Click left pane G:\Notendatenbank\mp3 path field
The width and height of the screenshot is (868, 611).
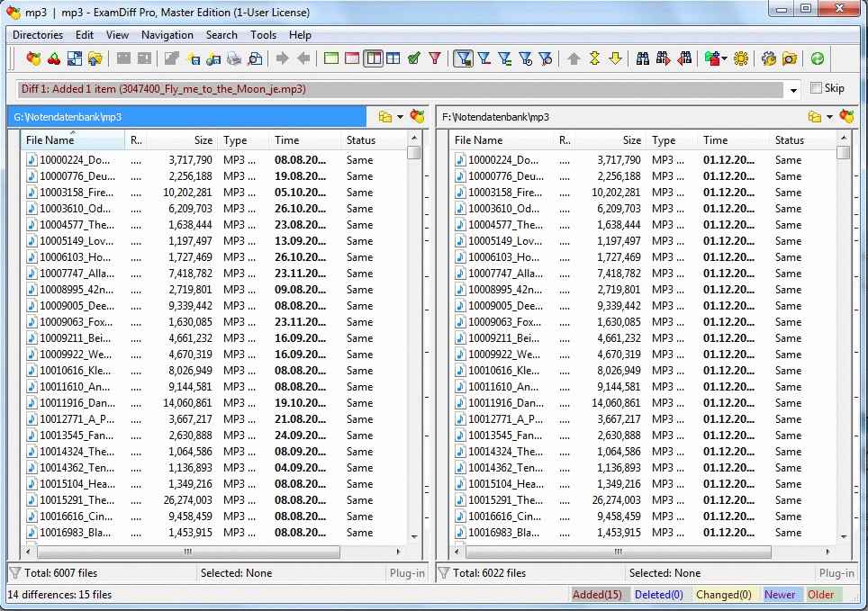(x=186, y=117)
